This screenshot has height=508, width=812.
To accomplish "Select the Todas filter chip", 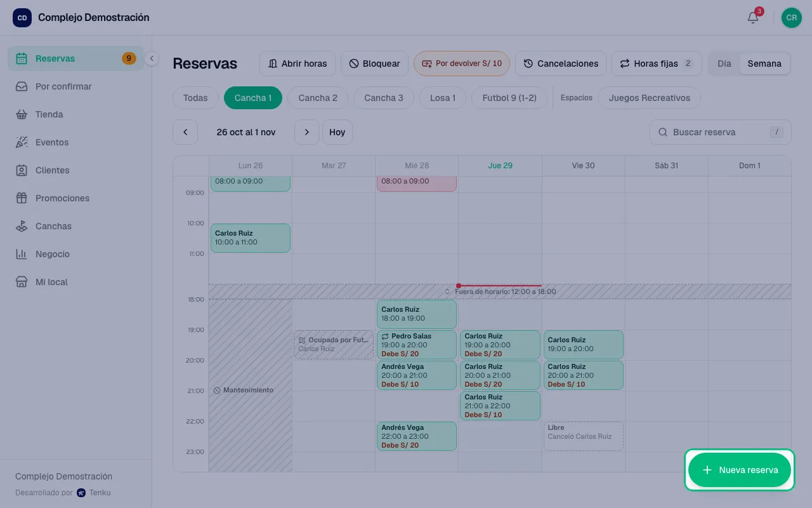I will click(x=195, y=98).
